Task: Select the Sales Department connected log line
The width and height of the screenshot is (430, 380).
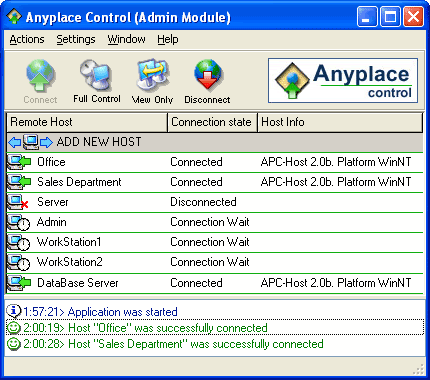Action: coord(173,344)
